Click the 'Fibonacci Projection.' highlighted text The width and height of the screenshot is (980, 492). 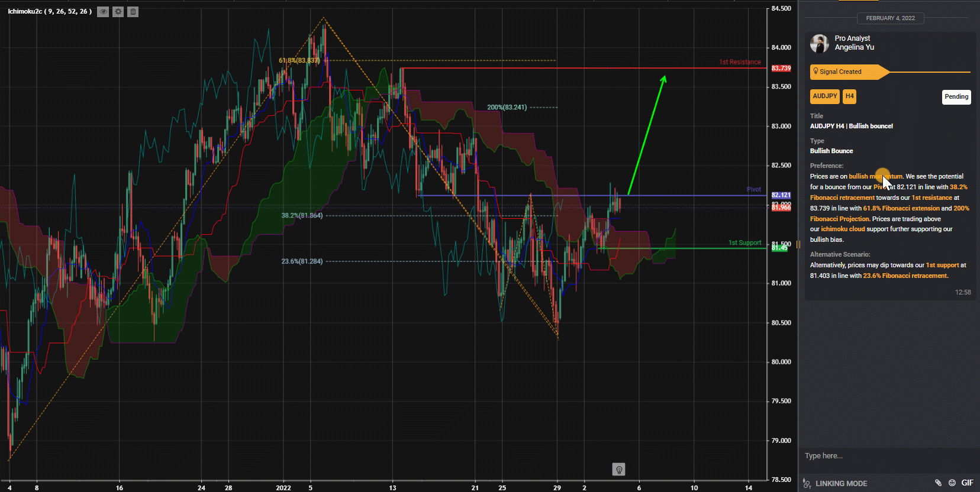click(x=840, y=219)
